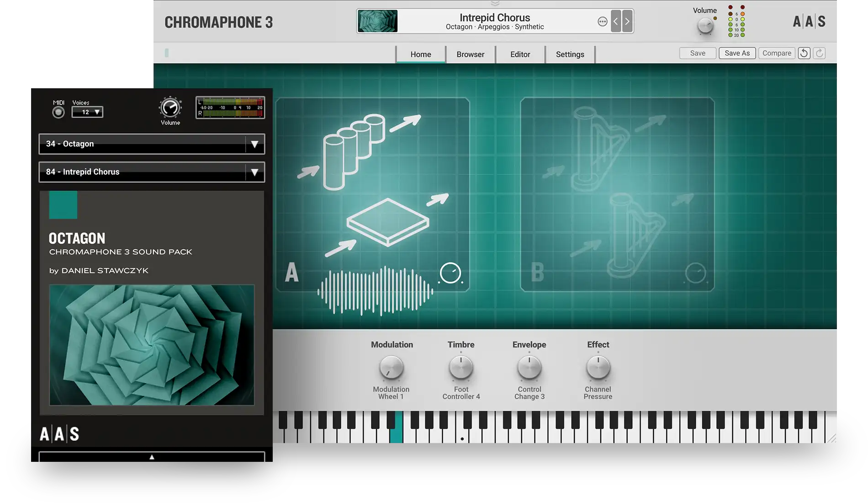Open the Voices 12 dropdown

tap(87, 112)
